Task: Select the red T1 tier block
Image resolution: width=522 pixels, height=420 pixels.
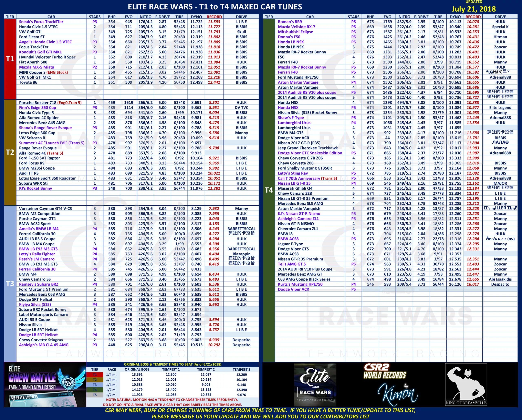Action: coord(10,59)
